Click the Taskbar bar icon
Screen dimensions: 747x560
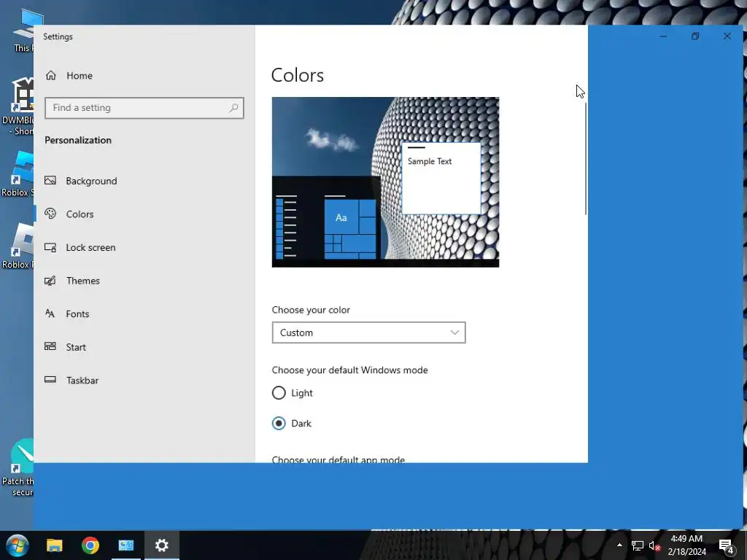click(x=50, y=379)
